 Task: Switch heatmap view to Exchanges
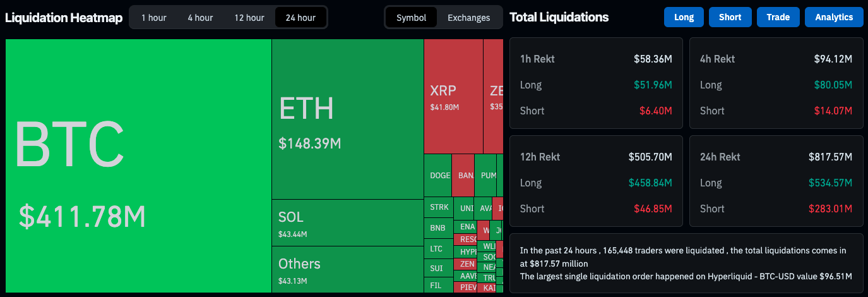pos(468,18)
